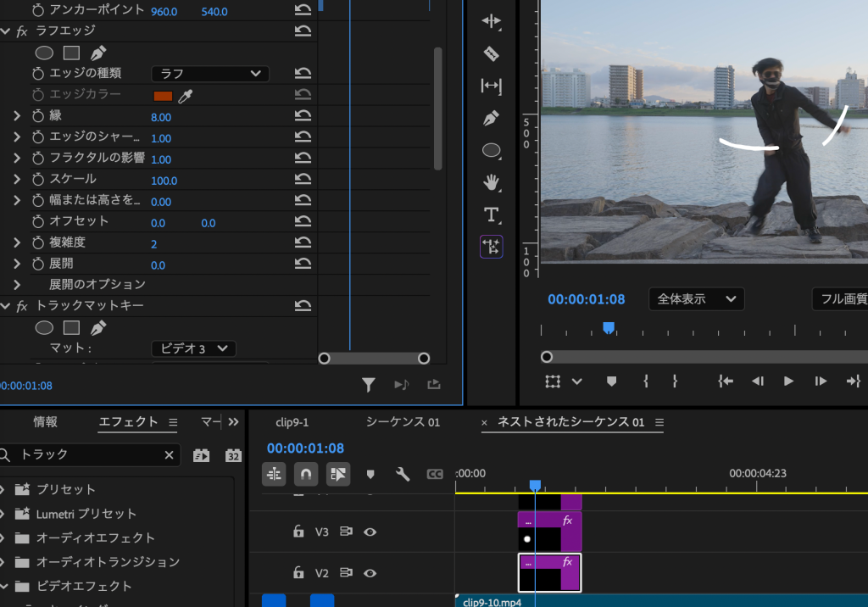The height and width of the screenshot is (607, 868).
Task: Toggle the V2 track lock
Action: [x=298, y=573]
